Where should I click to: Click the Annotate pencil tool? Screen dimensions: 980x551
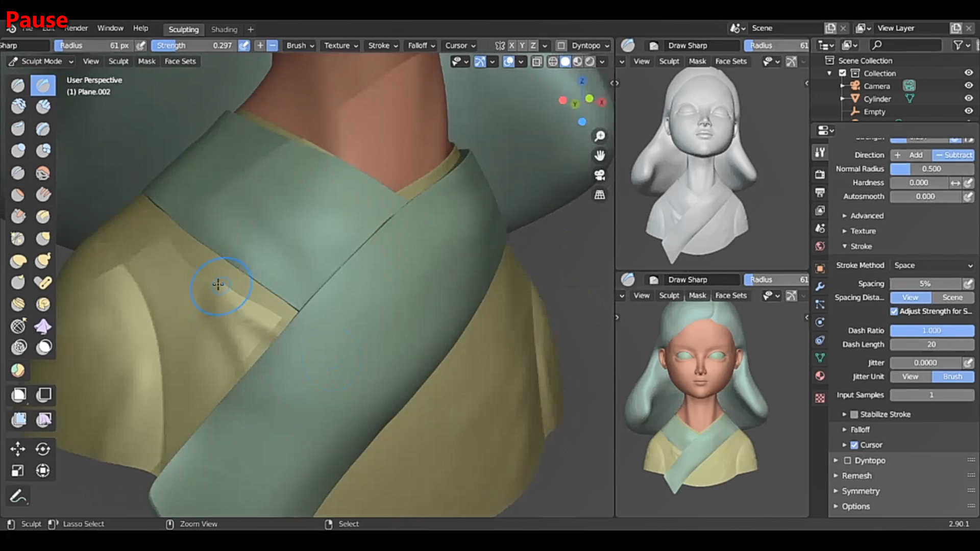[x=18, y=496]
